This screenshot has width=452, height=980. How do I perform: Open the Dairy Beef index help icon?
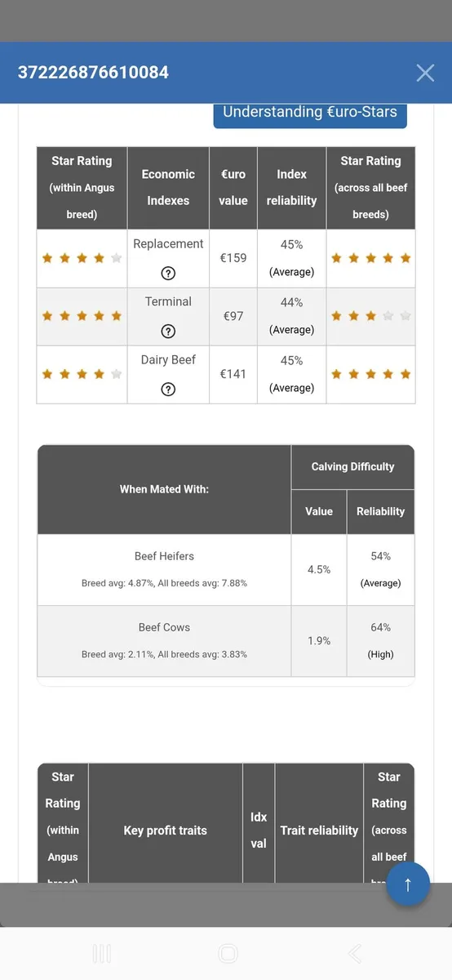(168, 390)
